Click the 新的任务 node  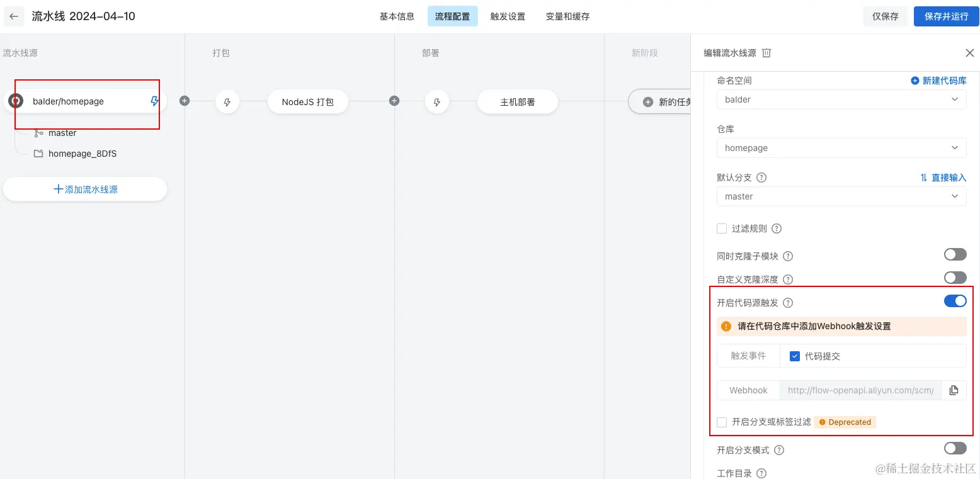659,101
